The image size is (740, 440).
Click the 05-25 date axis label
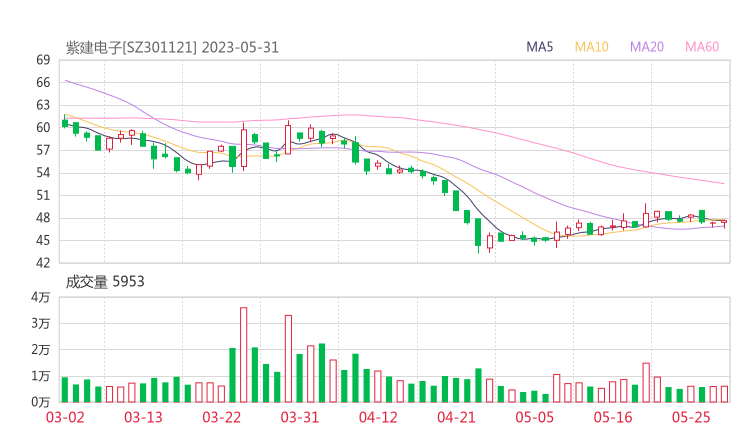691,417
